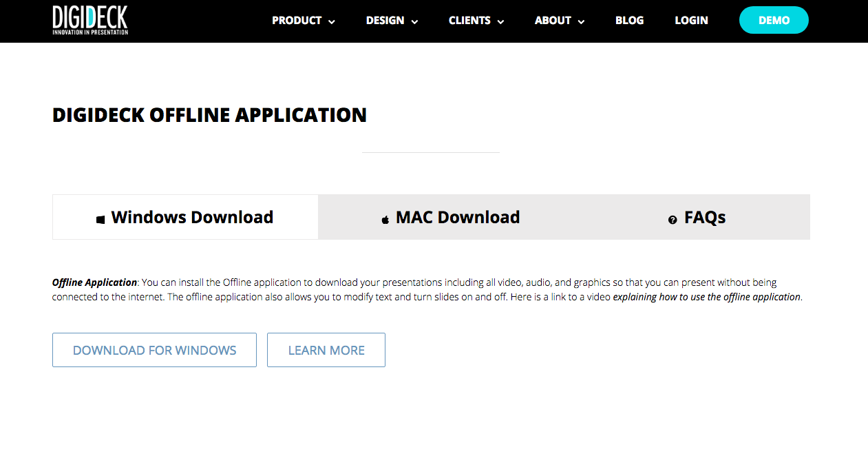Open the offline application video link
Screen dimensions: 868x476
coord(707,298)
